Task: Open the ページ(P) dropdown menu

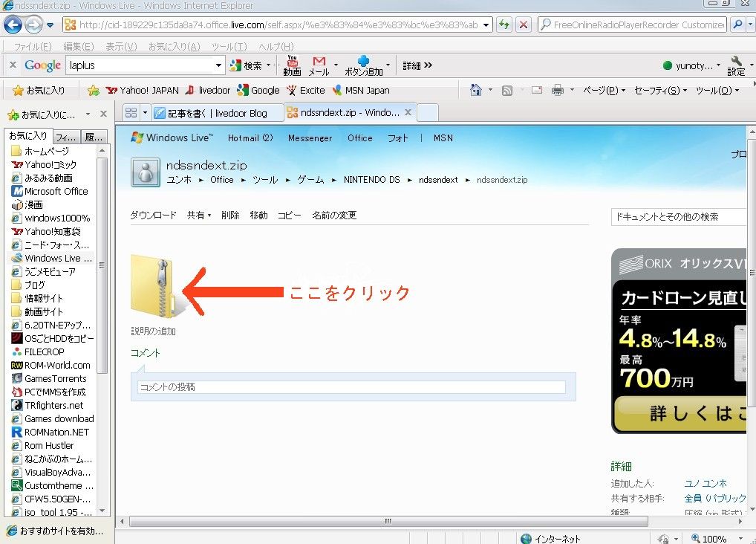Action: 604,90
